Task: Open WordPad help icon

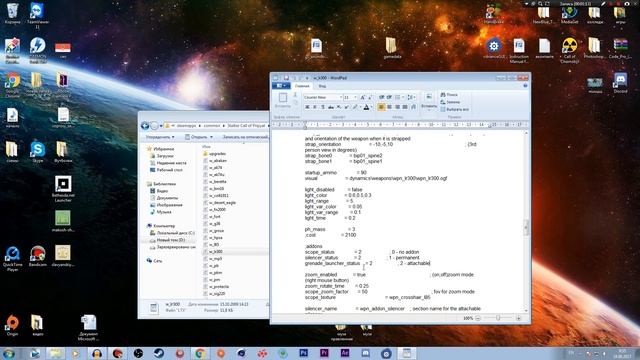Action: 525,85
